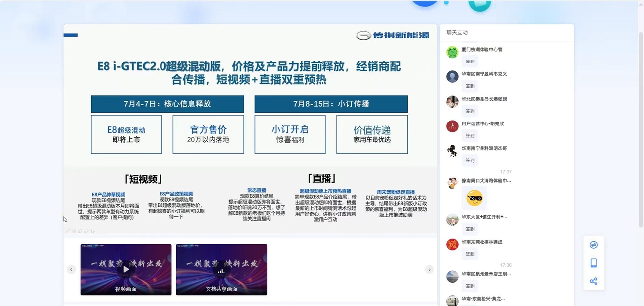The height and width of the screenshot is (306, 644).
Task: Click 签到 message from 华北区秦皇岛长漆张旗
Action: pyautogui.click(x=470, y=111)
